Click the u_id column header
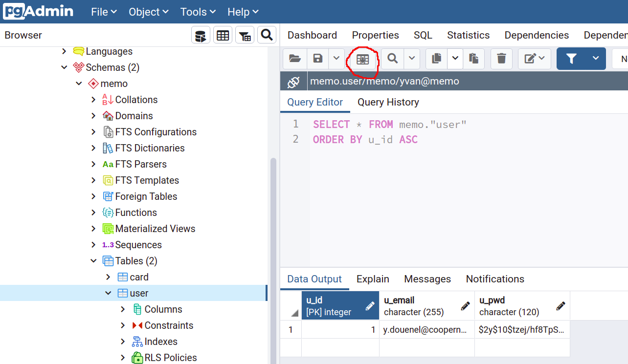 [340, 306]
